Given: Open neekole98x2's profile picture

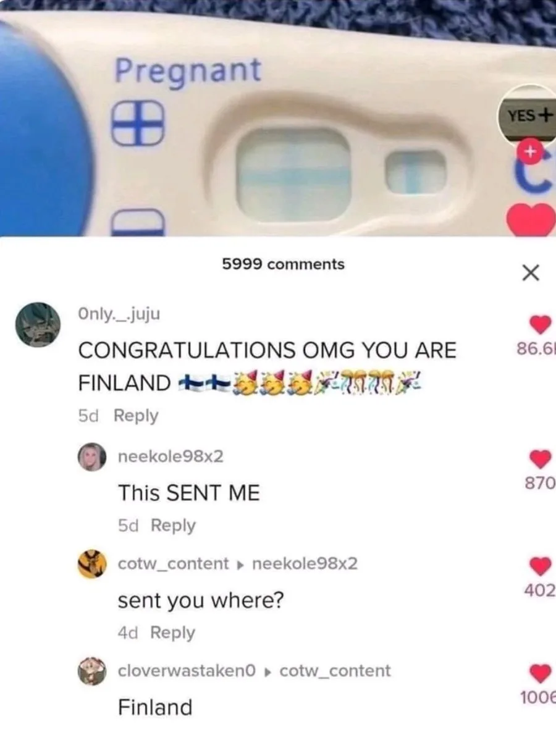Looking at the screenshot, I should 91,457.
